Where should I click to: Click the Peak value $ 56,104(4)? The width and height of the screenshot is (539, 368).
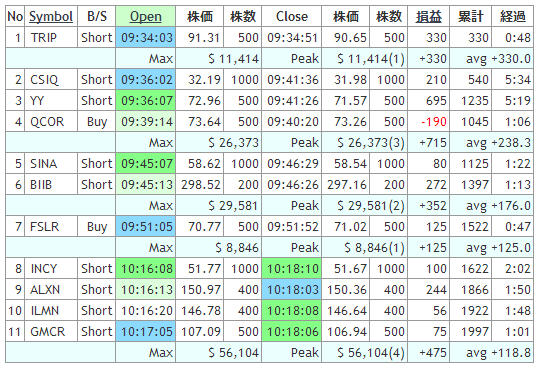371,353
